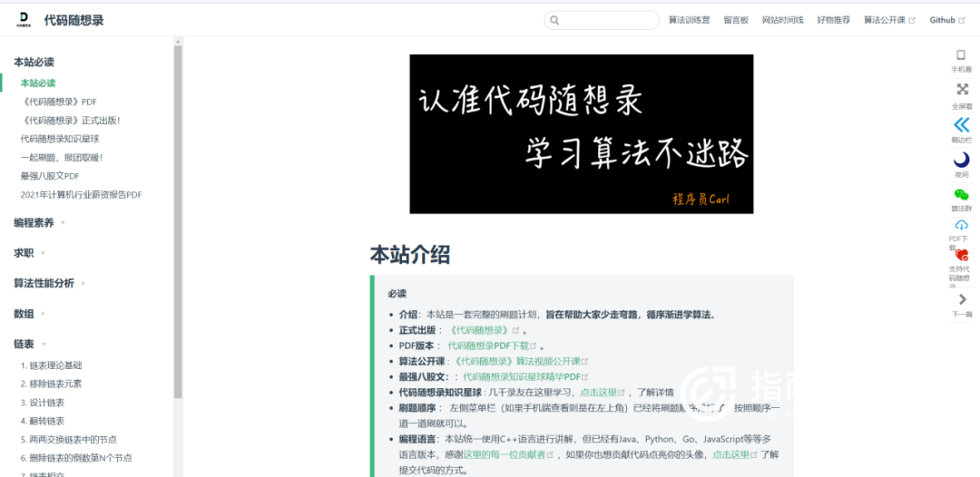The width and height of the screenshot is (980, 477).
Task: Expand the 编程素养 sidebar section
Action: pos(39,222)
